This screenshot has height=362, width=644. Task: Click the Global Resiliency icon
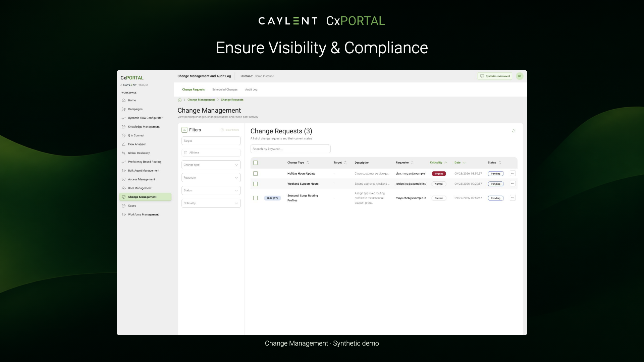click(x=124, y=153)
